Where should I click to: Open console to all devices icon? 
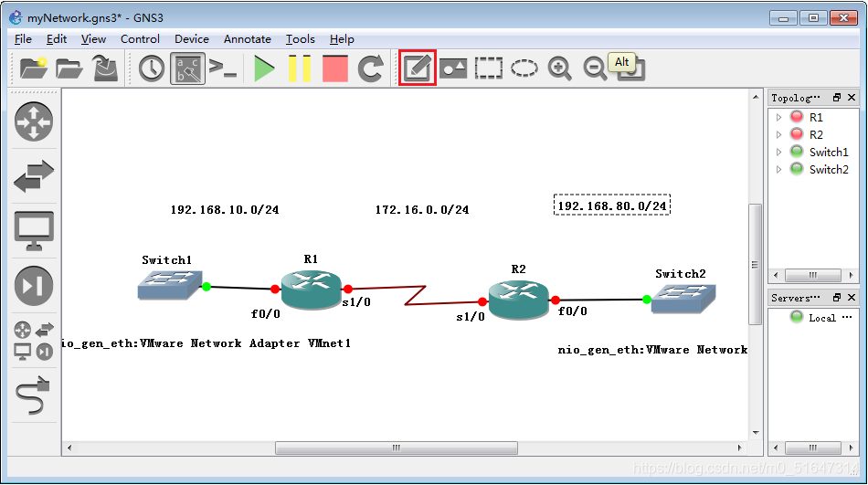[x=223, y=69]
